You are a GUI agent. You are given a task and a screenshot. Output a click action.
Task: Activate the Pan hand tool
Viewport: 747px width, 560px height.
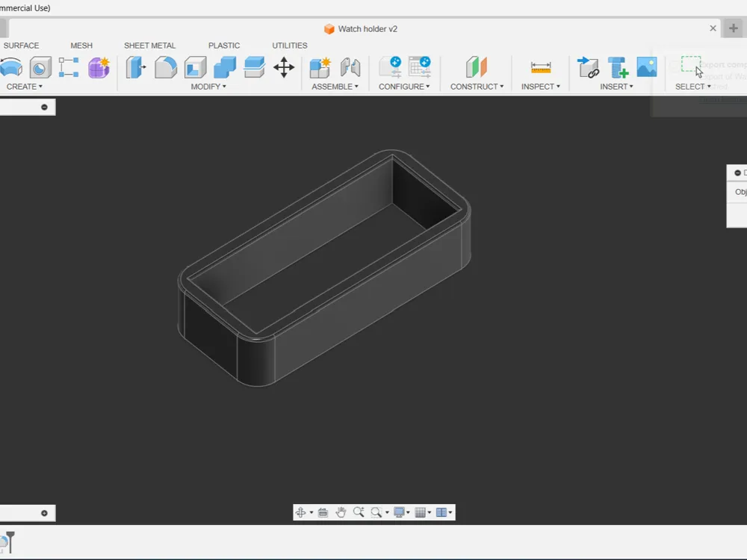pyautogui.click(x=341, y=512)
